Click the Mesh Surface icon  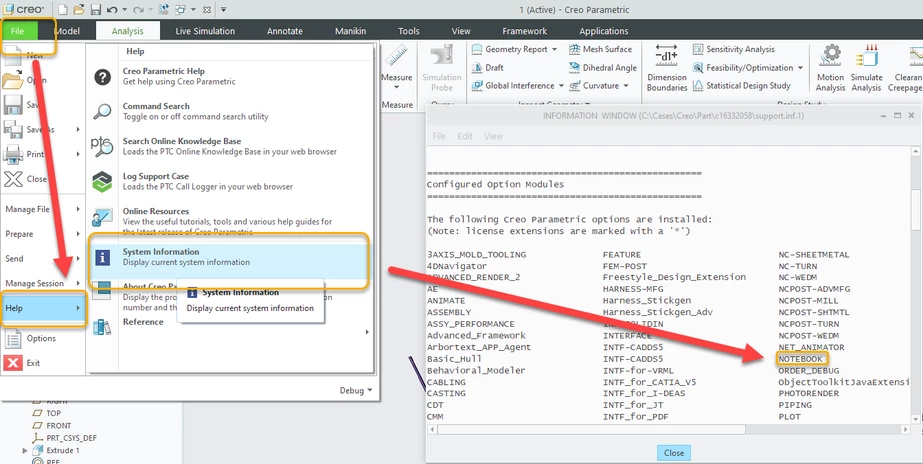point(575,49)
